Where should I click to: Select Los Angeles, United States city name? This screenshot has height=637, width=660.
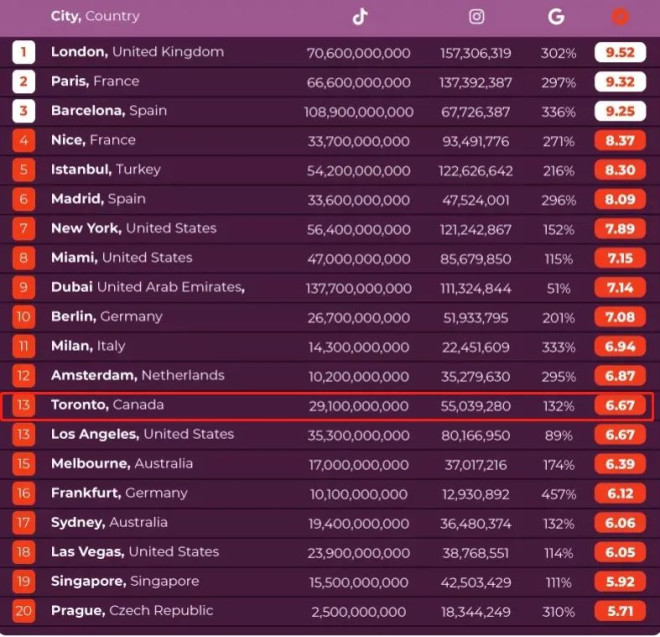[x=142, y=435]
